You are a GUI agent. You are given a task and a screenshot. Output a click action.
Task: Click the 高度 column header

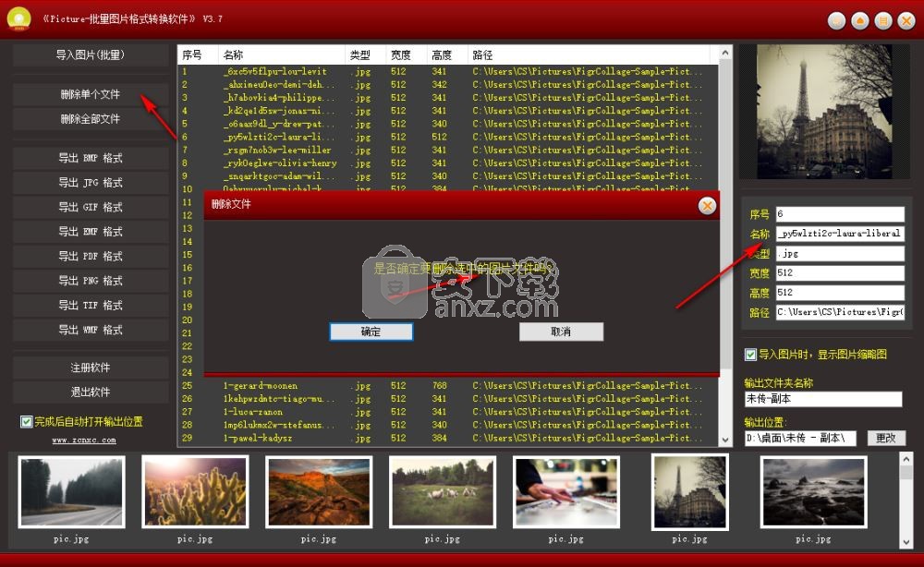[x=446, y=54]
